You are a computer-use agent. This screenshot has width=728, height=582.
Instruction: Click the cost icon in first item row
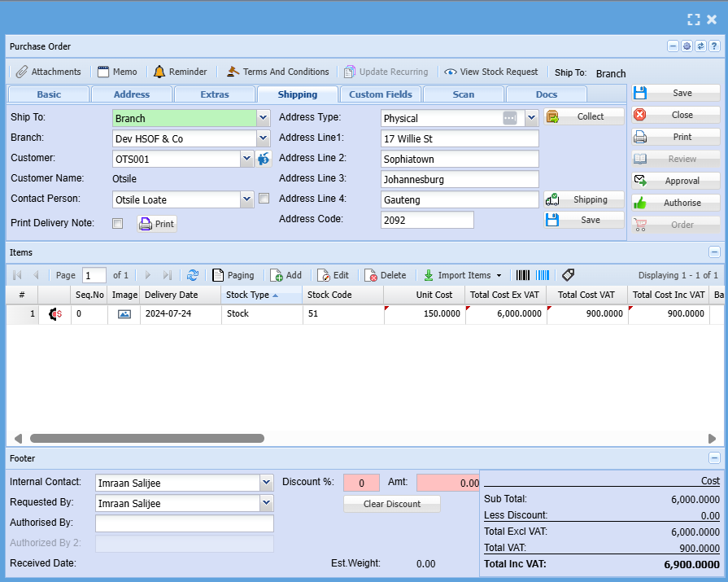[55, 313]
